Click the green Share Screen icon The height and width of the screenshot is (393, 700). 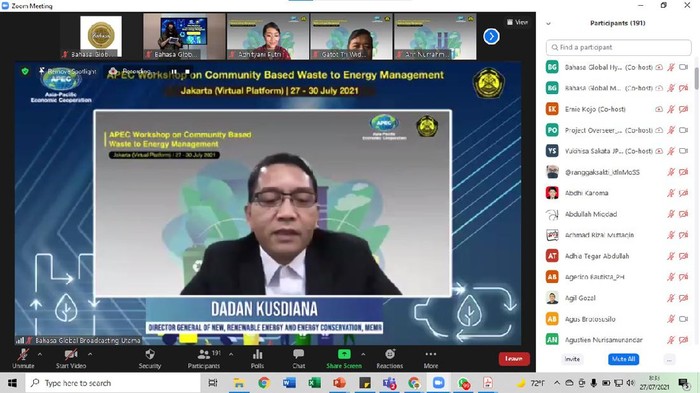344,354
